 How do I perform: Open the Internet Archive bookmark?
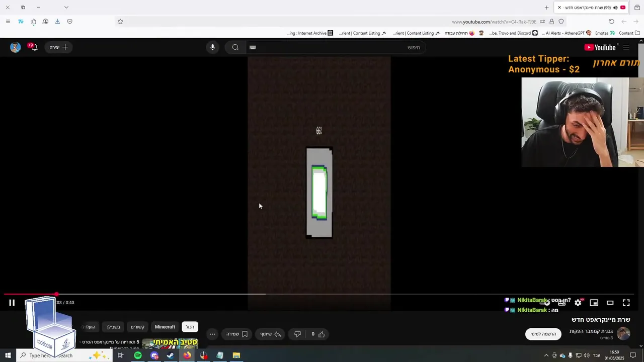[310, 33]
